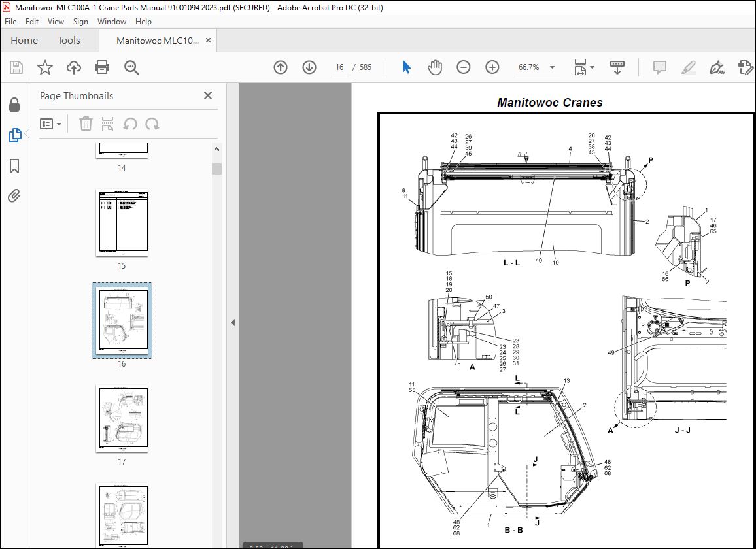The width and height of the screenshot is (756, 549).
Task: Click the send file tool at the toolbar edge
Action: (746, 67)
